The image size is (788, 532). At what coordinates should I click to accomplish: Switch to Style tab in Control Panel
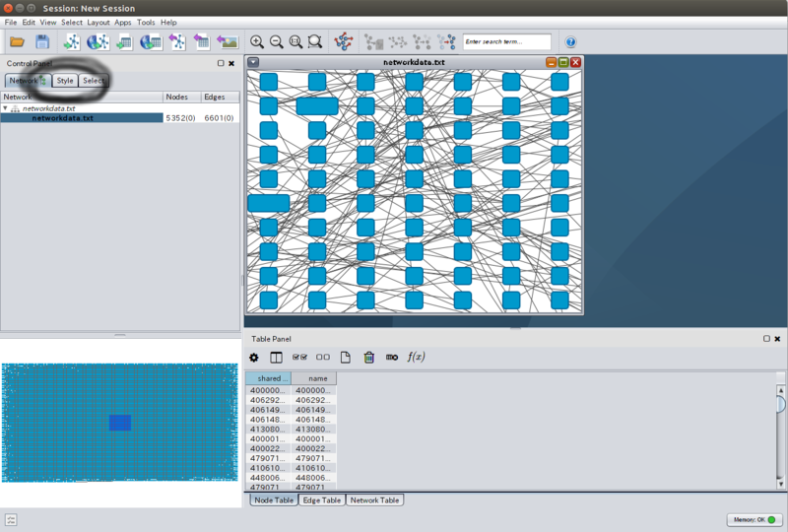point(65,81)
